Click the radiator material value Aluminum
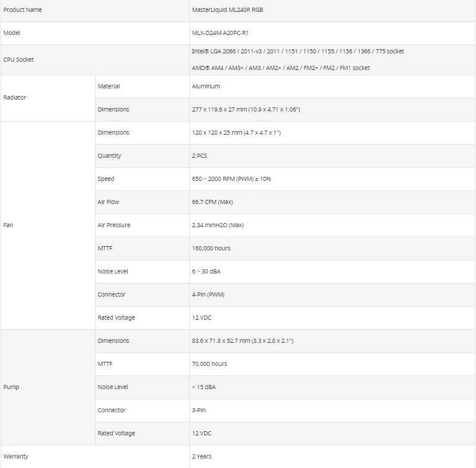 point(206,87)
